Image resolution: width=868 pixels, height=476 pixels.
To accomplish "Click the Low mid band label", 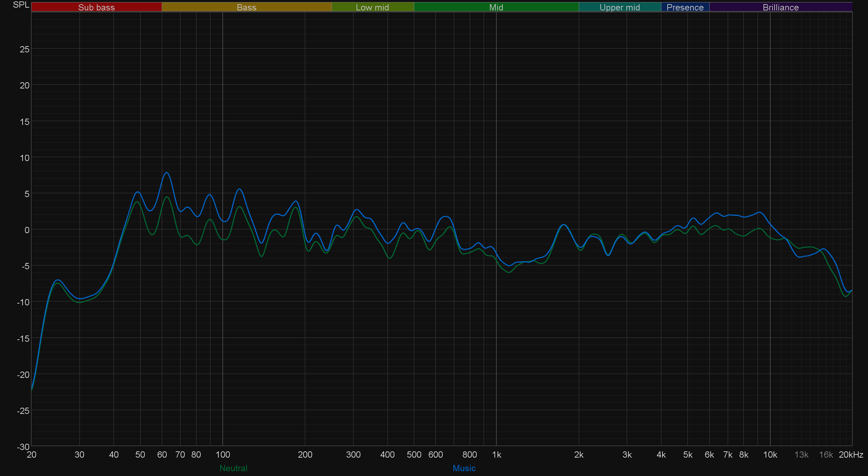I will (x=372, y=7).
